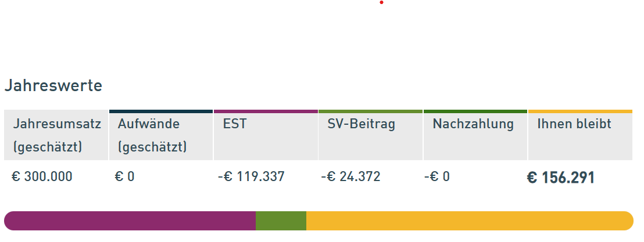Click the yellow Ihnen bleibt bar segment

[x=469, y=221]
